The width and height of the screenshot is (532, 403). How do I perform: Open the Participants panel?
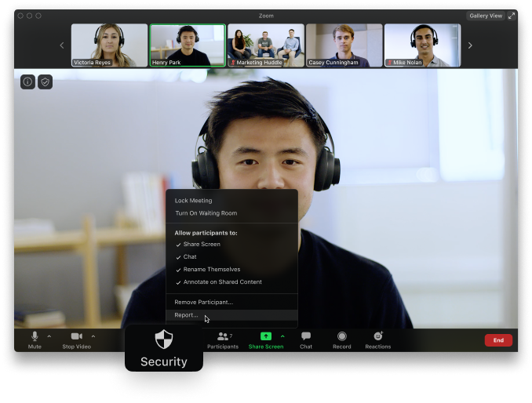click(223, 340)
